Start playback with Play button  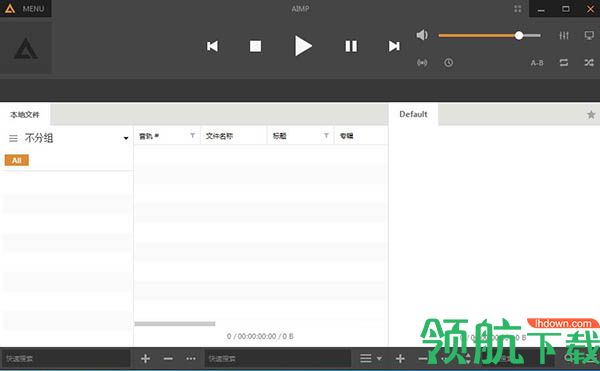(x=303, y=46)
